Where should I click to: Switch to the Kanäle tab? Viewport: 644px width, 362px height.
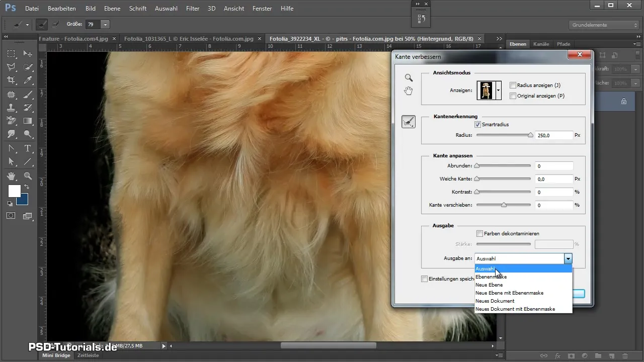pos(541,44)
